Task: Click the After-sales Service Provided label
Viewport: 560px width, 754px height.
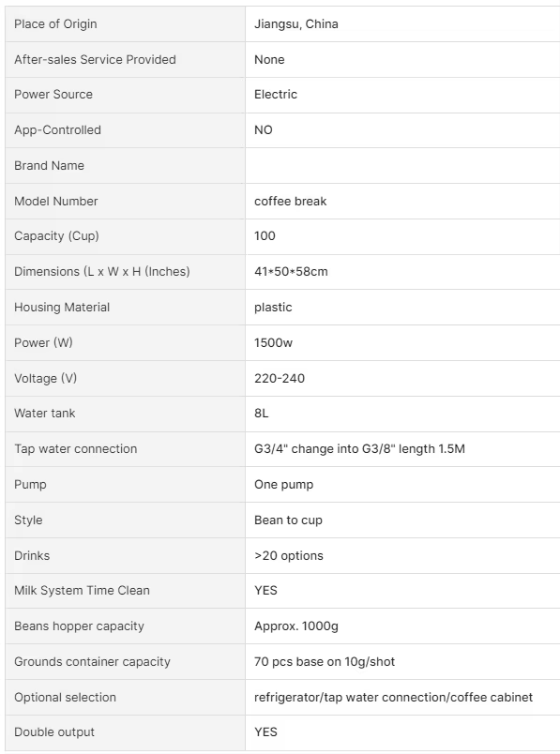Action: 95,60
